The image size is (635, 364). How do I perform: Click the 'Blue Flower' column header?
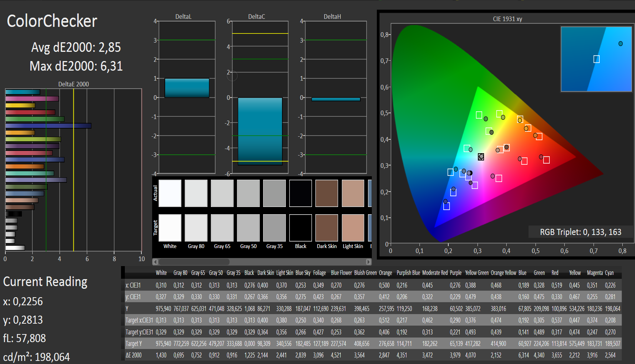tap(341, 273)
